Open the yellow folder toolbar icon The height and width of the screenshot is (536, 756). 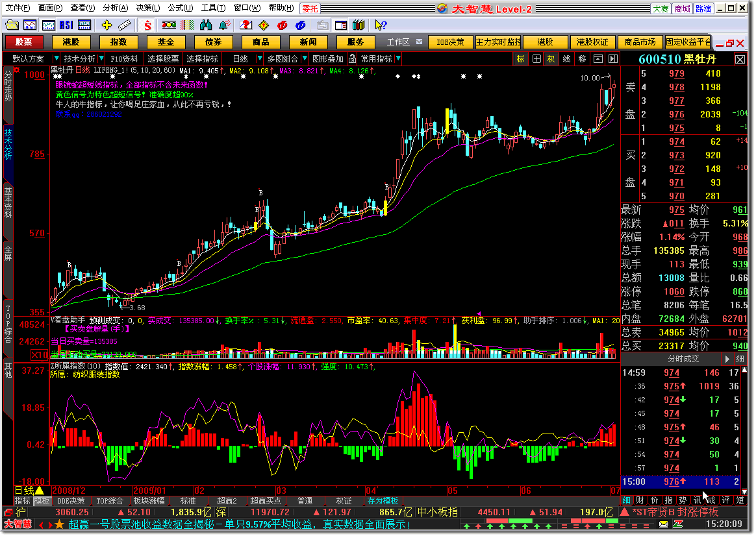[x=12, y=25]
